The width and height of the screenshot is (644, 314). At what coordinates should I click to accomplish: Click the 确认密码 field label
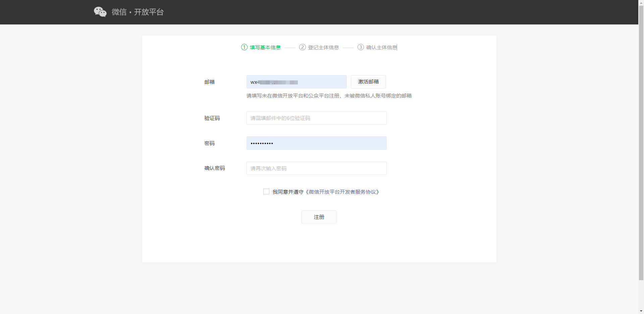point(215,168)
